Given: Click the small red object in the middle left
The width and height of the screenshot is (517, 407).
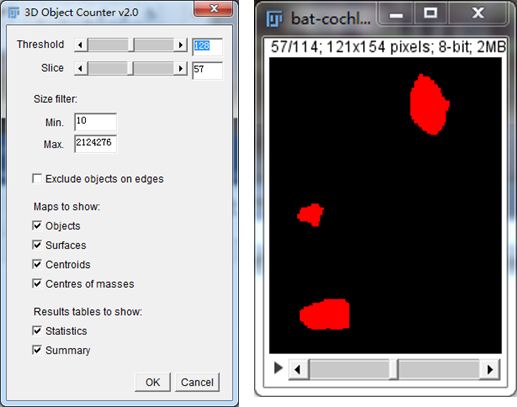Looking at the screenshot, I should [x=311, y=215].
